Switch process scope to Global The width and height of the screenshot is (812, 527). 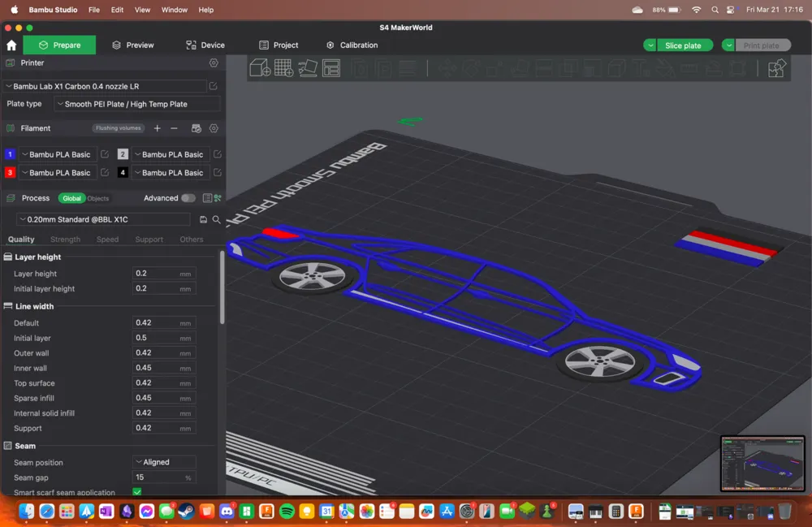click(71, 198)
